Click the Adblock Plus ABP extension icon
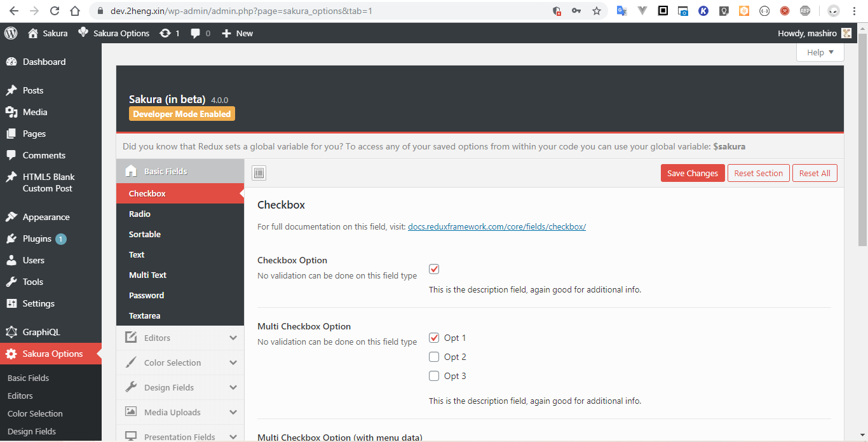Viewport: 868px width, 442px height. [805, 11]
